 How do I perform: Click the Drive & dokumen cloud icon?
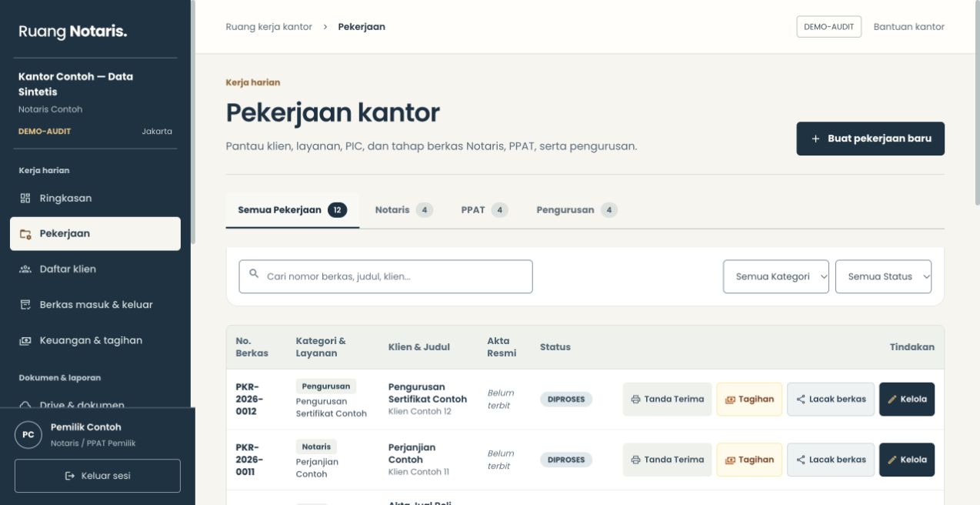[x=25, y=404]
